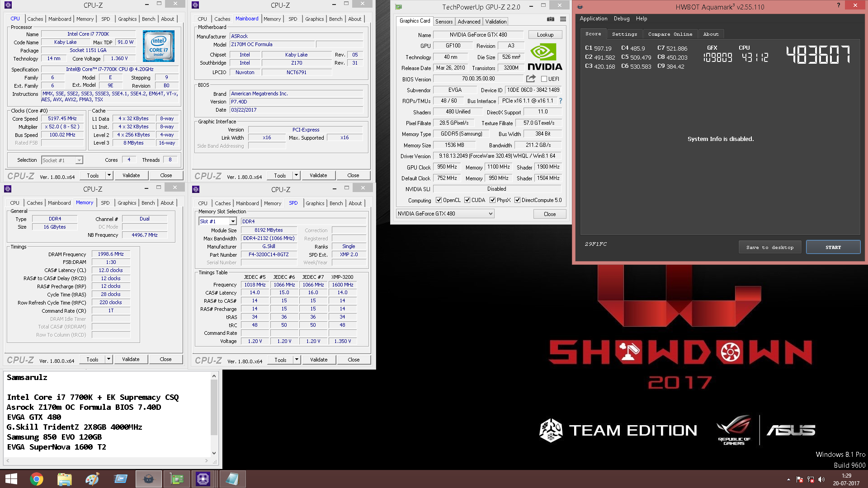Click the GPU name field NVIDIA GeForce GTX 480
Screen dimensions: 868x488
[x=478, y=35]
